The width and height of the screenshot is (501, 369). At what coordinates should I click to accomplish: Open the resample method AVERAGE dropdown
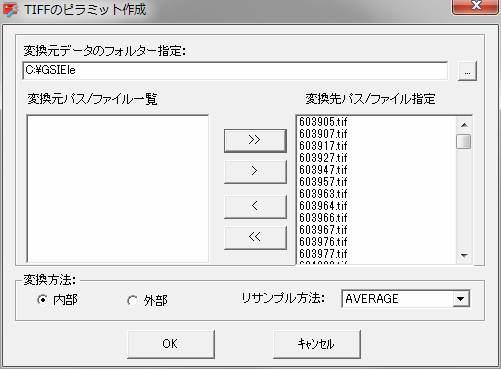point(460,299)
